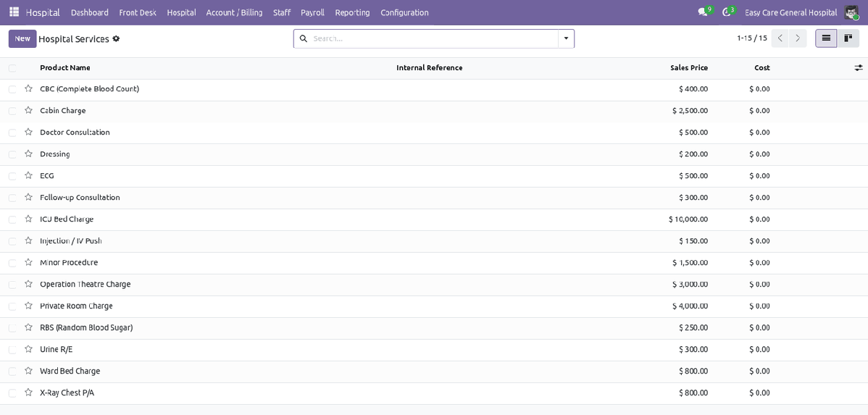
Task: Switch to kanban view
Action: pos(848,38)
